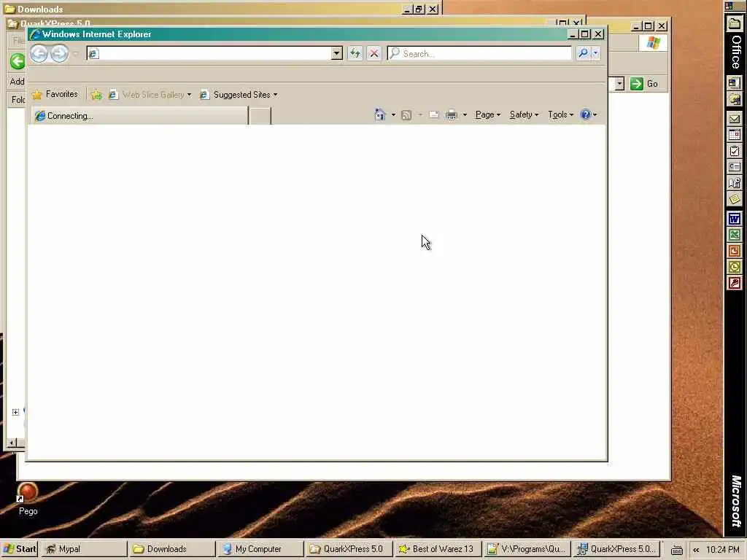Open the Safety menu
Screen dimensions: 747x560
[524, 114]
